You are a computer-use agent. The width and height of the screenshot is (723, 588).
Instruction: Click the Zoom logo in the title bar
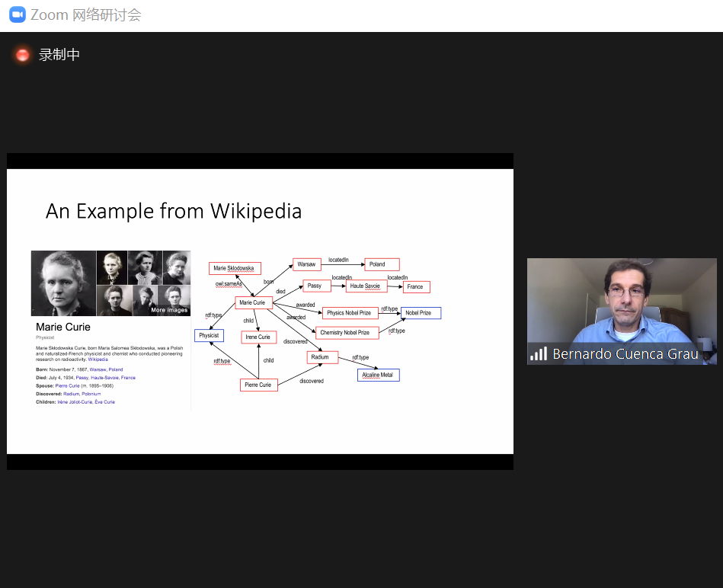pos(17,15)
